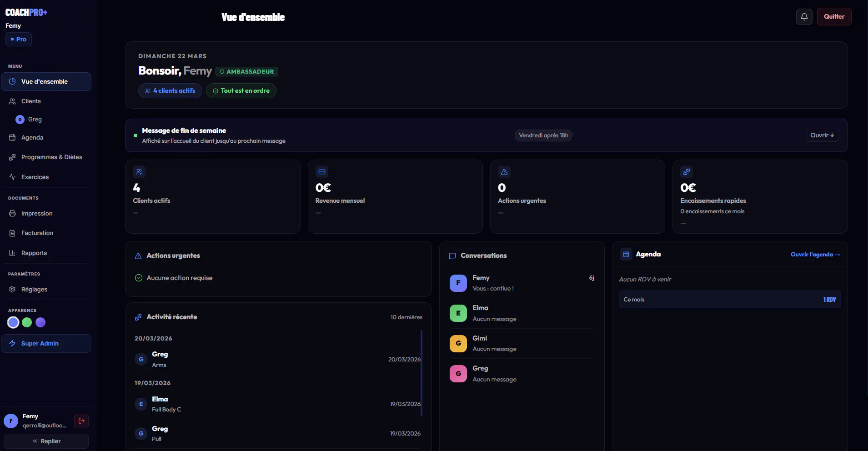The width and height of the screenshot is (868, 451).
Task: Click the Ce mois 1 RDV row
Action: (x=730, y=300)
